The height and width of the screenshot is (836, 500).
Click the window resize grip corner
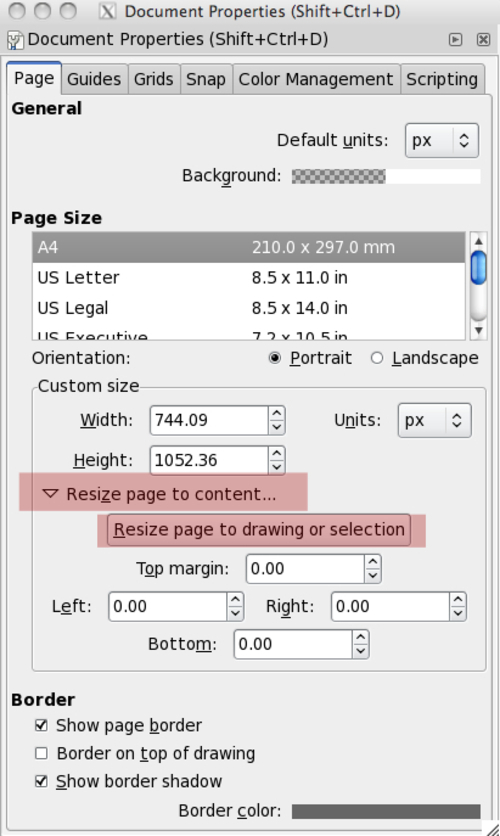[x=492, y=828]
